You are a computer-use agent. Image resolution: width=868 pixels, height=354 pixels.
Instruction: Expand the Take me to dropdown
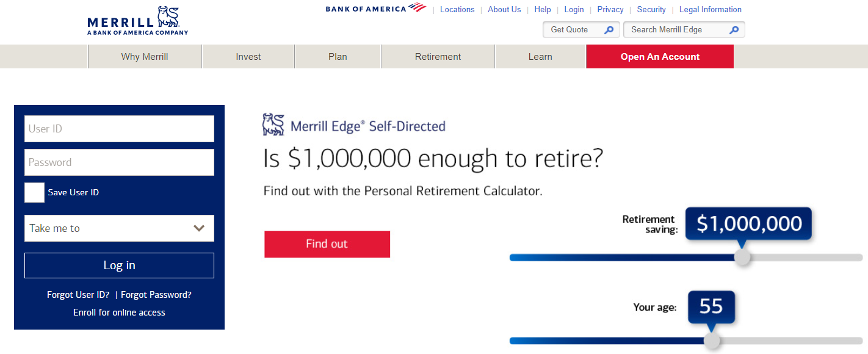pyautogui.click(x=119, y=228)
